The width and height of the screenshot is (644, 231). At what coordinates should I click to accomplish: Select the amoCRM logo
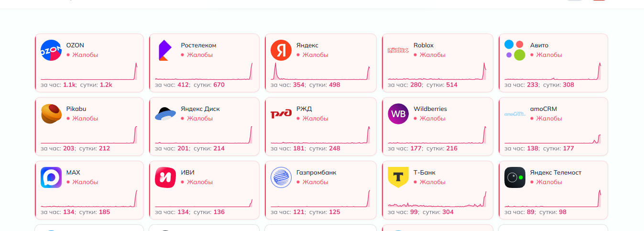coord(515,114)
